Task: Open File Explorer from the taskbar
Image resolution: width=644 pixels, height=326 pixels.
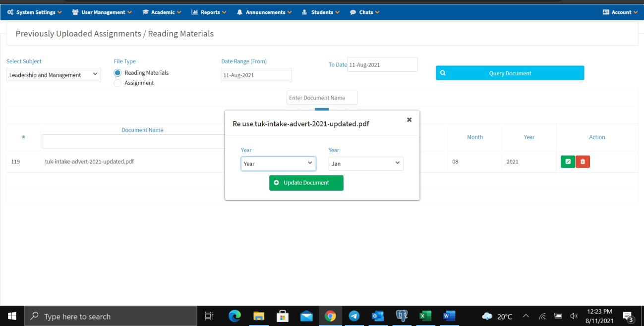Action: pos(258,316)
